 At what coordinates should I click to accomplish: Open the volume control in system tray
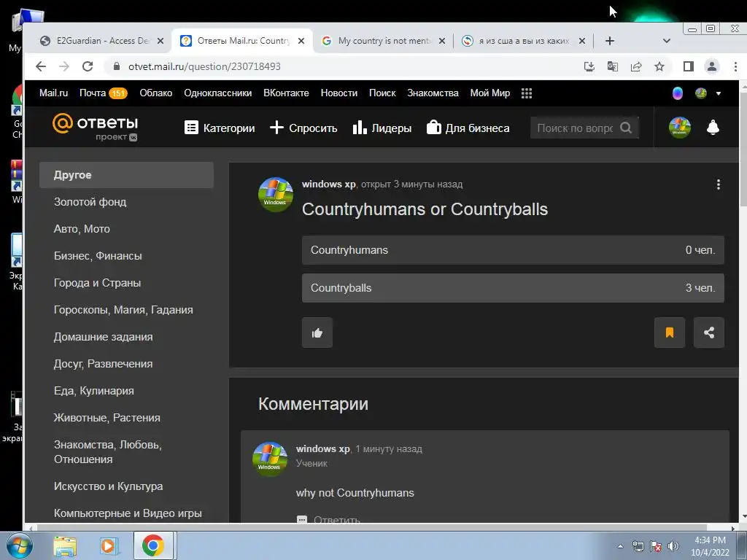(x=673, y=546)
